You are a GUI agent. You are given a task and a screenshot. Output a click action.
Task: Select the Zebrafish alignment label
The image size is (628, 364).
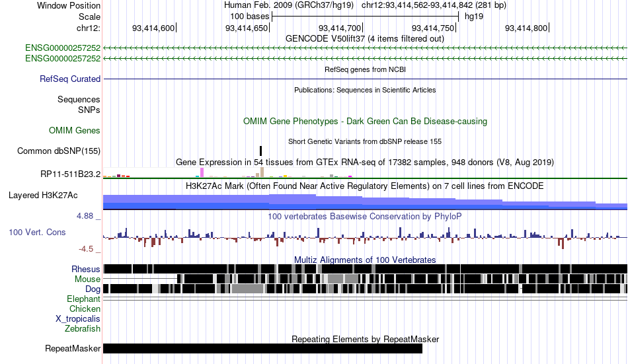click(83, 329)
